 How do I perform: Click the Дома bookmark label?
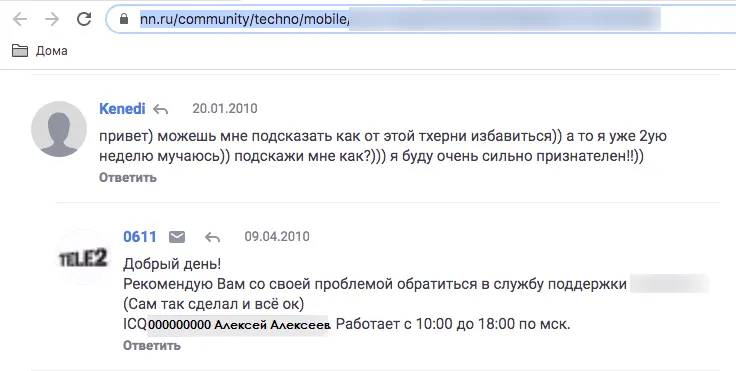52,51
